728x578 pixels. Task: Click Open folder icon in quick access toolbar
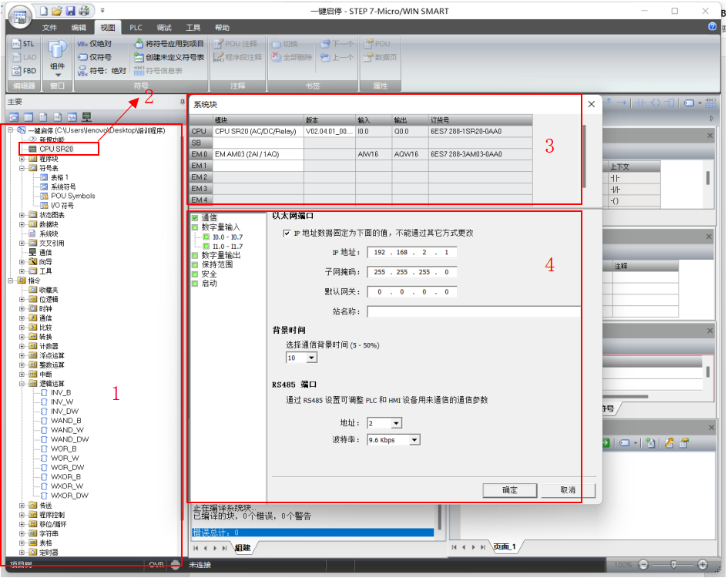(x=57, y=11)
